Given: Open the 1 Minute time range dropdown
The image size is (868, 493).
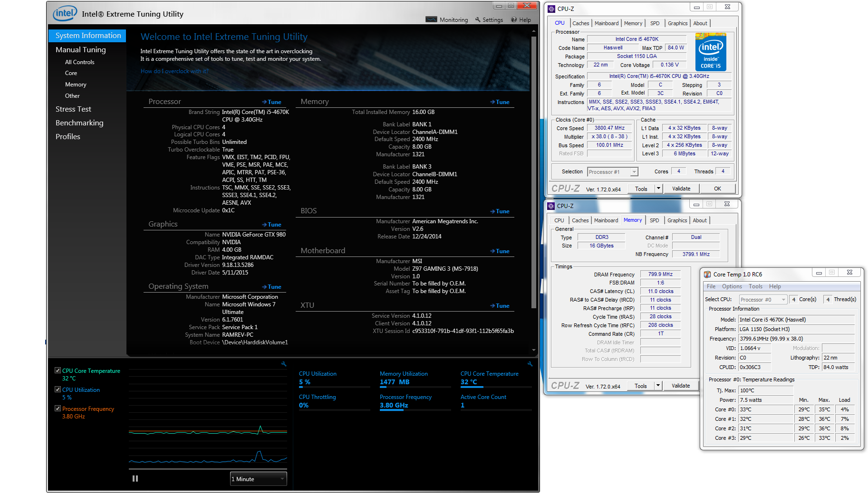Looking at the screenshot, I should [258, 479].
